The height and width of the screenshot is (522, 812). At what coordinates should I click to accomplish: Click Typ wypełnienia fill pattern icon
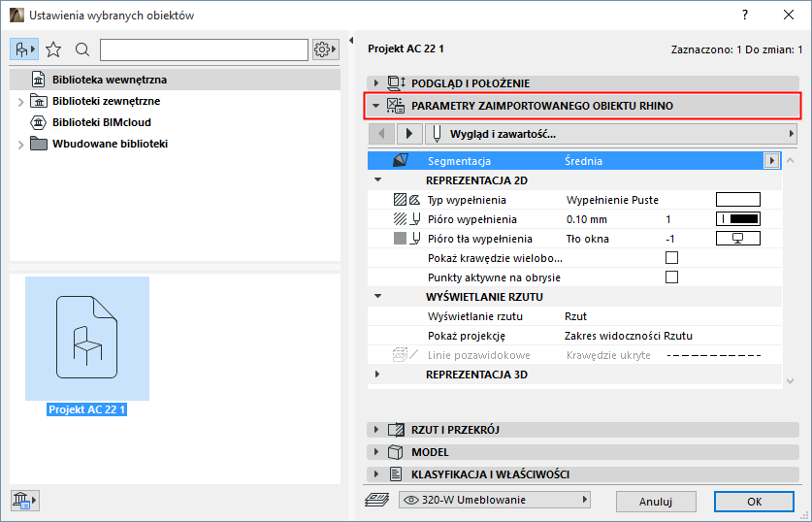click(x=406, y=200)
